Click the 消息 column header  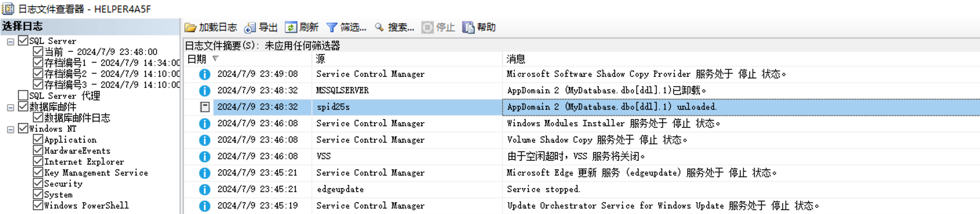(516, 59)
